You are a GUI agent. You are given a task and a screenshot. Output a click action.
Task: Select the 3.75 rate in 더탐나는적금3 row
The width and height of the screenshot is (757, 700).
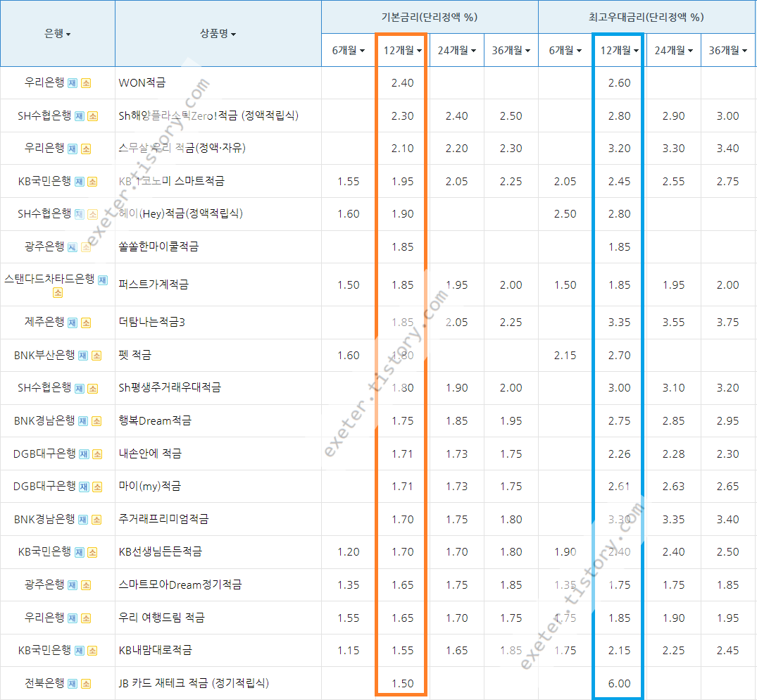click(727, 323)
